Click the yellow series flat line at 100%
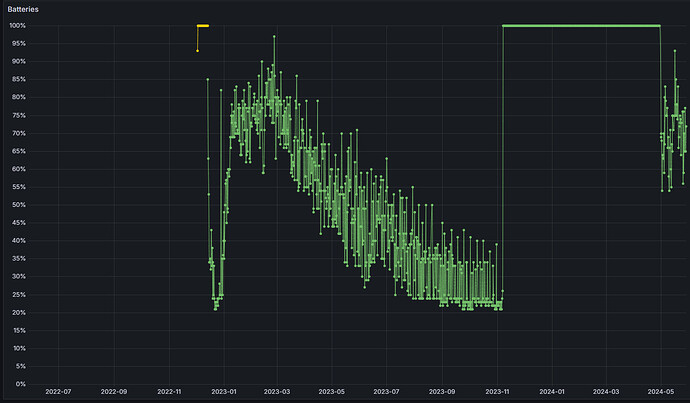 click(203, 26)
